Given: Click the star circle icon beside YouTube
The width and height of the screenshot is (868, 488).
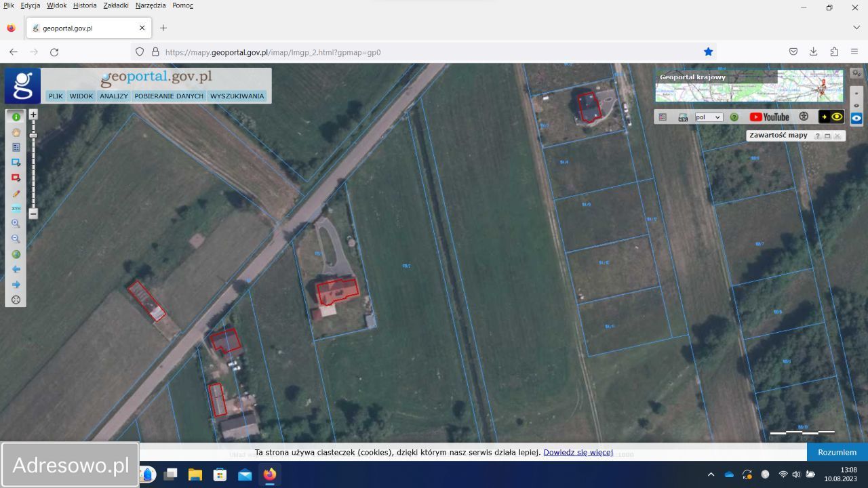Looking at the screenshot, I should 804,117.
